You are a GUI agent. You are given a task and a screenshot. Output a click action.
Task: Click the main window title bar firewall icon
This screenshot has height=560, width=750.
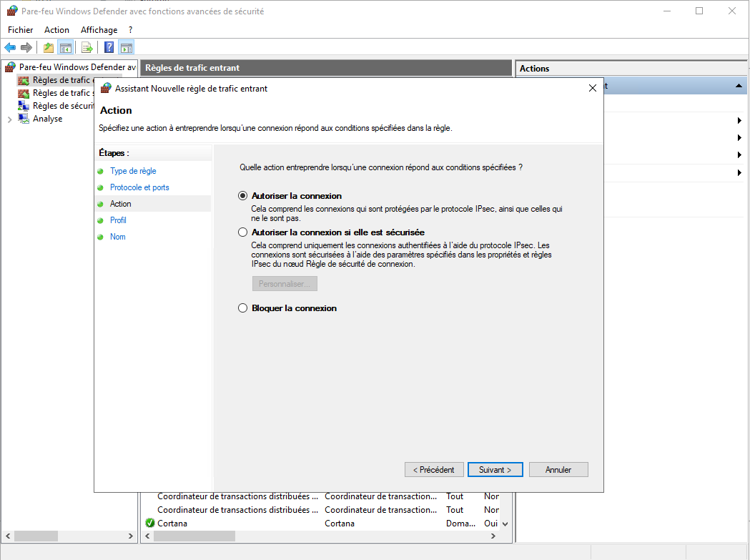click(x=12, y=11)
